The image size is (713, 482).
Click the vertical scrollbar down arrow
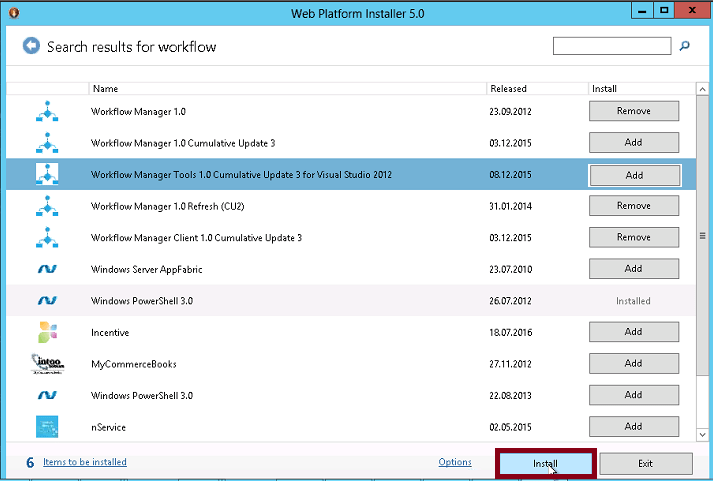(x=701, y=435)
